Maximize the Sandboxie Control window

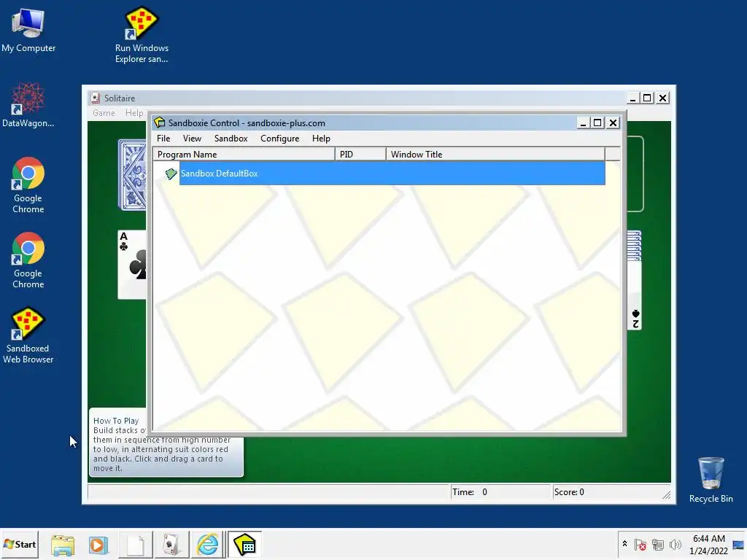click(597, 122)
